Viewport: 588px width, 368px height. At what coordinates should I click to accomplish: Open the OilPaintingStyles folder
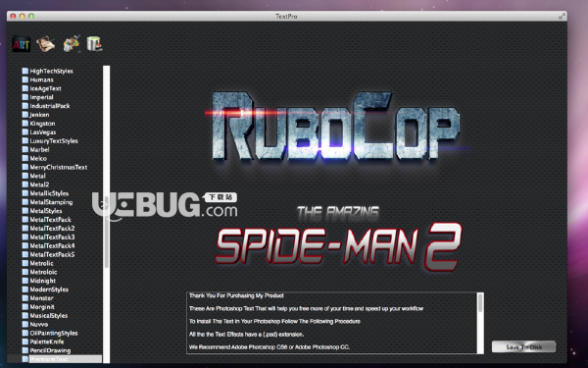coord(50,333)
